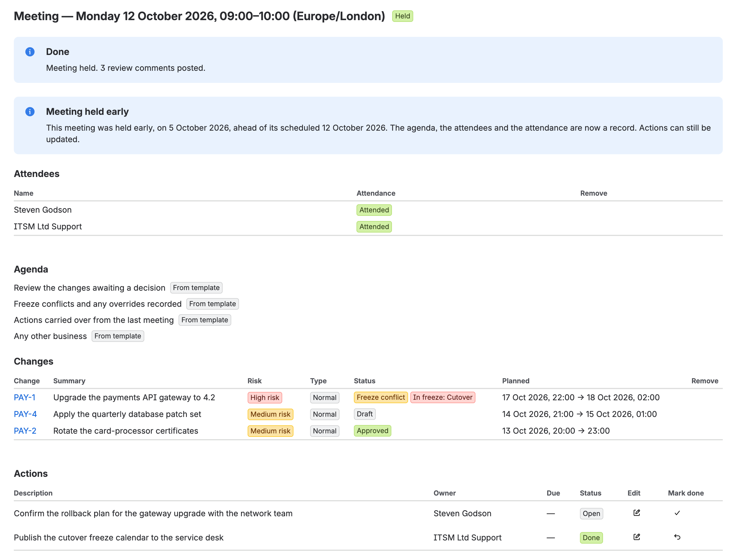The image size is (732, 560).
Task: Mark the rollback plan action done with checkmark
Action: pyautogui.click(x=677, y=513)
